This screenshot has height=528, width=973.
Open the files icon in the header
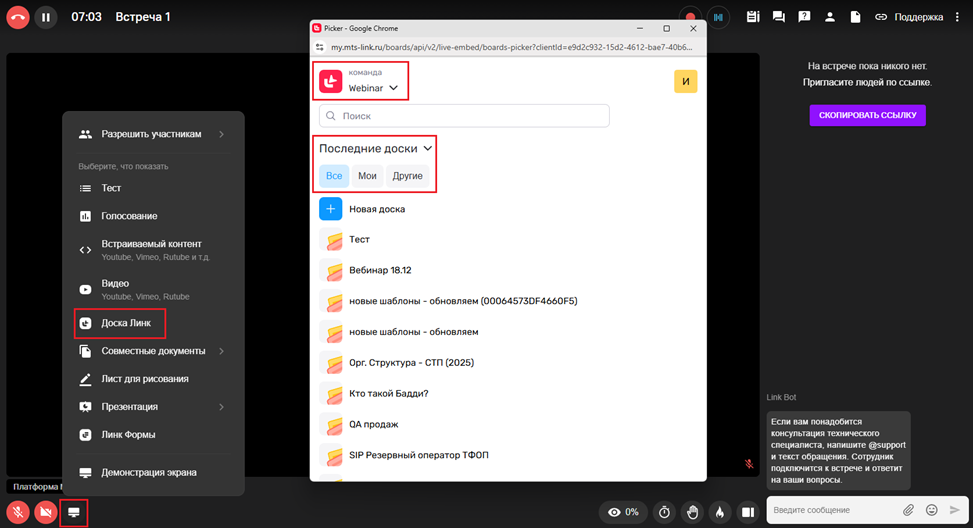(855, 17)
